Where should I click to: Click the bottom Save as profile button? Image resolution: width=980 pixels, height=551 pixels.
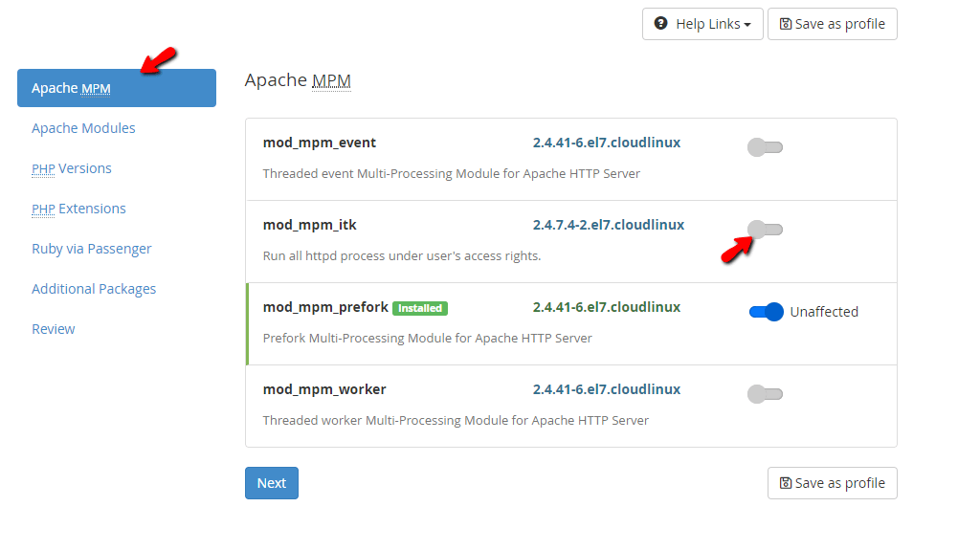832,483
